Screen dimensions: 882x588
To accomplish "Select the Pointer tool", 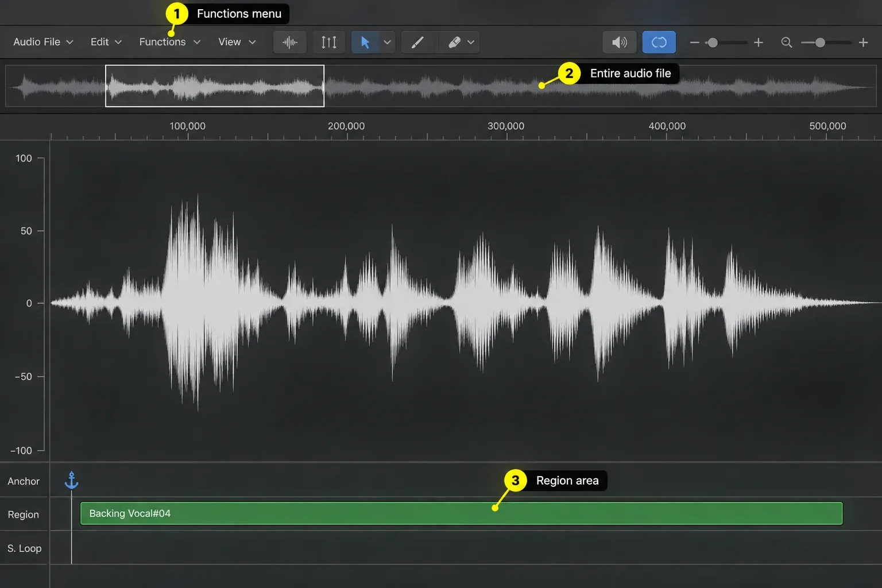I will (x=365, y=42).
